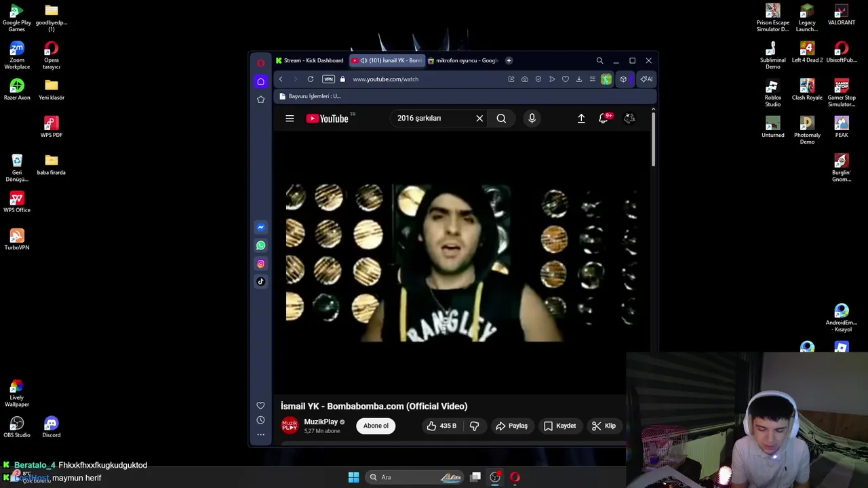Toggle the VPN badge in address bar
The width and height of the screenshot is (868, 488).
click(x=328, y=79)
